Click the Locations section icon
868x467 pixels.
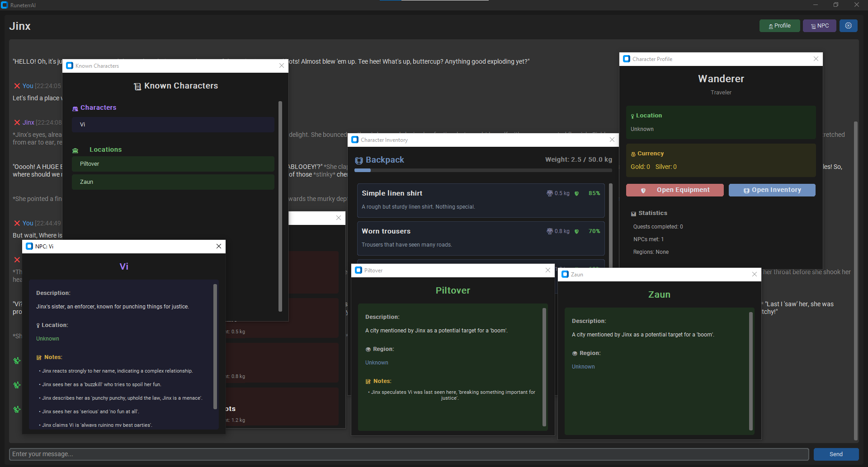click(75, 150)
